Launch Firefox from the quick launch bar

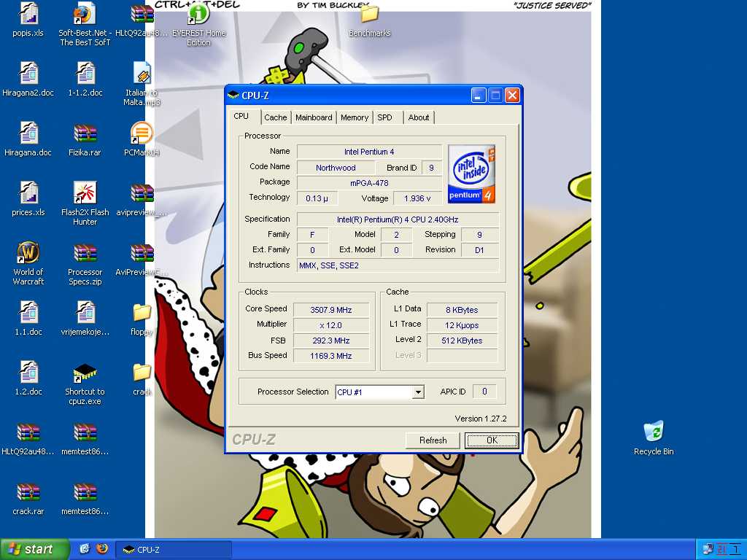(102, 549)
